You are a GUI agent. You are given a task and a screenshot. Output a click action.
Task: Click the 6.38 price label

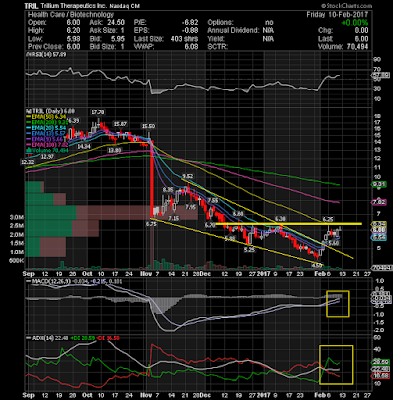click(280, 218)
